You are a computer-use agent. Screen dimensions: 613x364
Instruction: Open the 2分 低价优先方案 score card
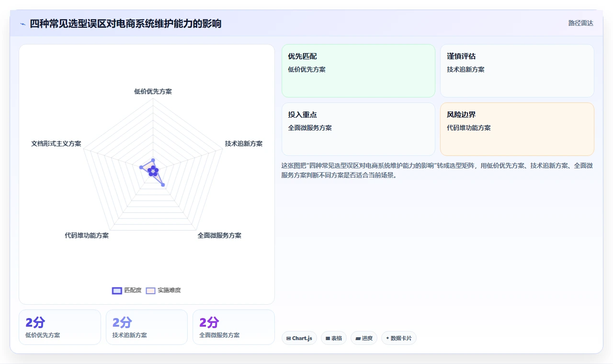[x=60, y=327]
